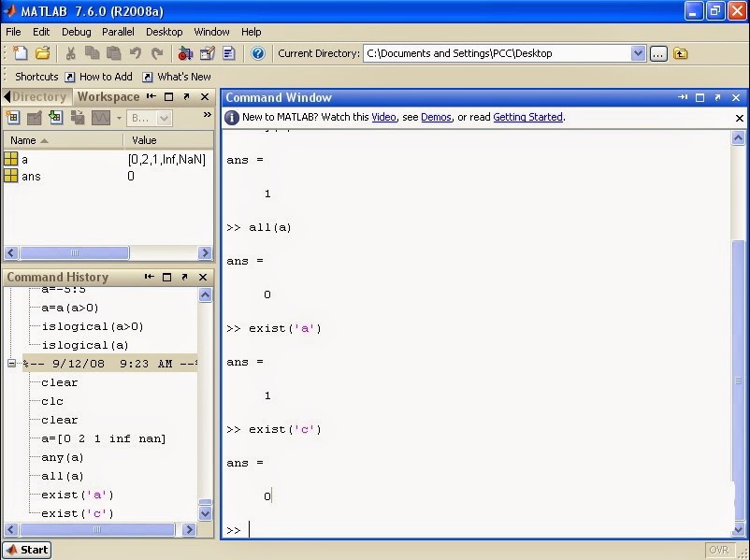This screenshot has height=560, width=750.
Task: Sort the workspace by Name column header
Action: [64, 140]
